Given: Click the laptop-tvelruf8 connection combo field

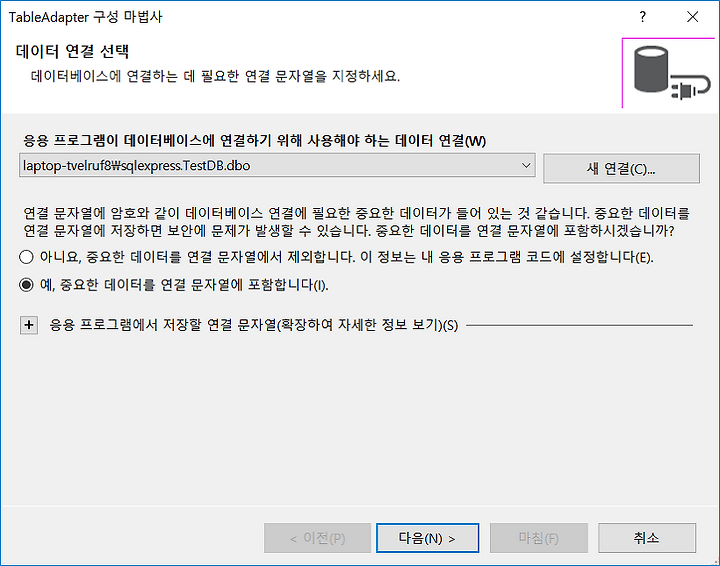Looking at the screenshot, I should click(x=277, y=165).
